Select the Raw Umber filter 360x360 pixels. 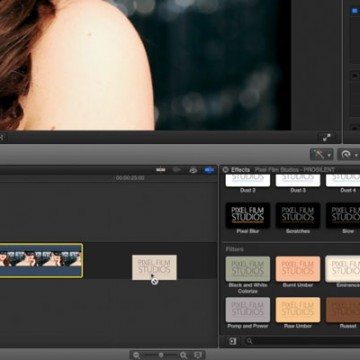point(298,310)
